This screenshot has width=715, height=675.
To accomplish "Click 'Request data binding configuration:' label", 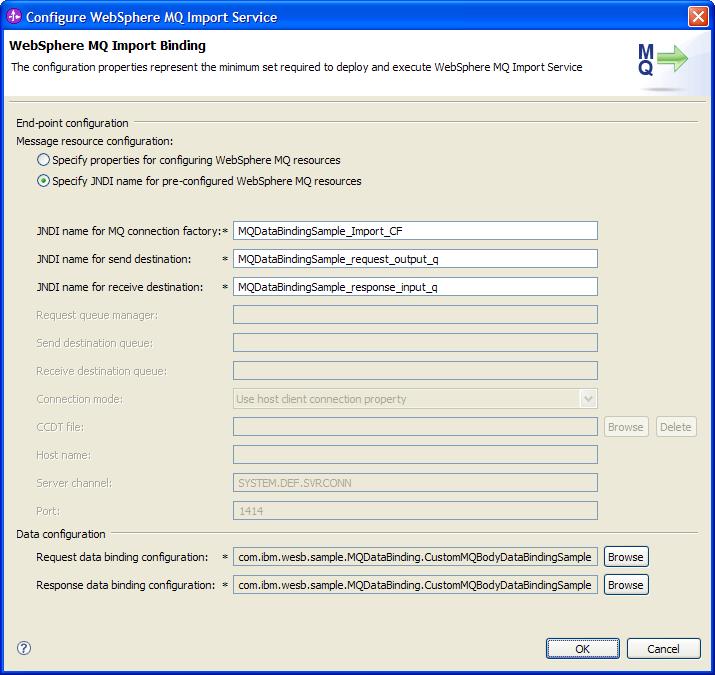I will pyautogui.click(x=122, y=557).
